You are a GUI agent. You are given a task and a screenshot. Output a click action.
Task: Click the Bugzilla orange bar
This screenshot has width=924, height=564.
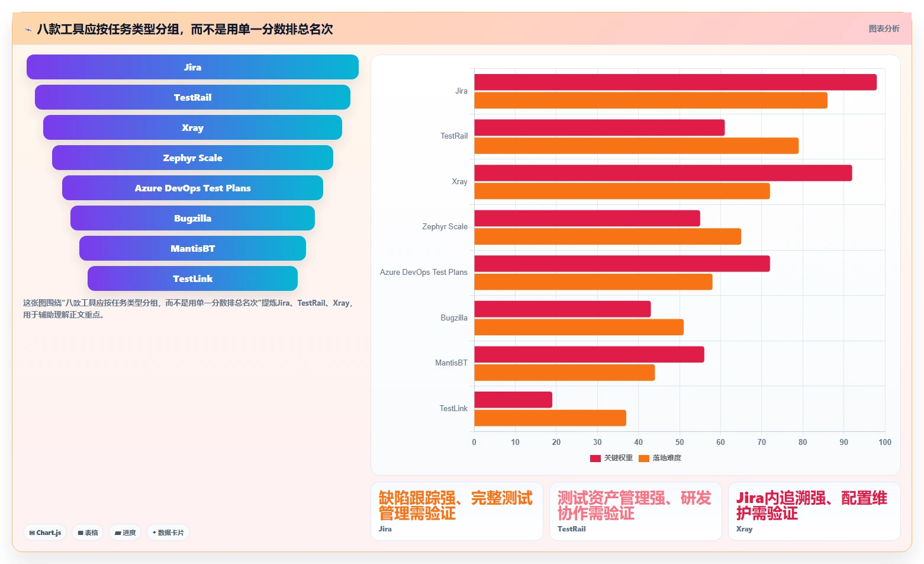tap(579, 327)
